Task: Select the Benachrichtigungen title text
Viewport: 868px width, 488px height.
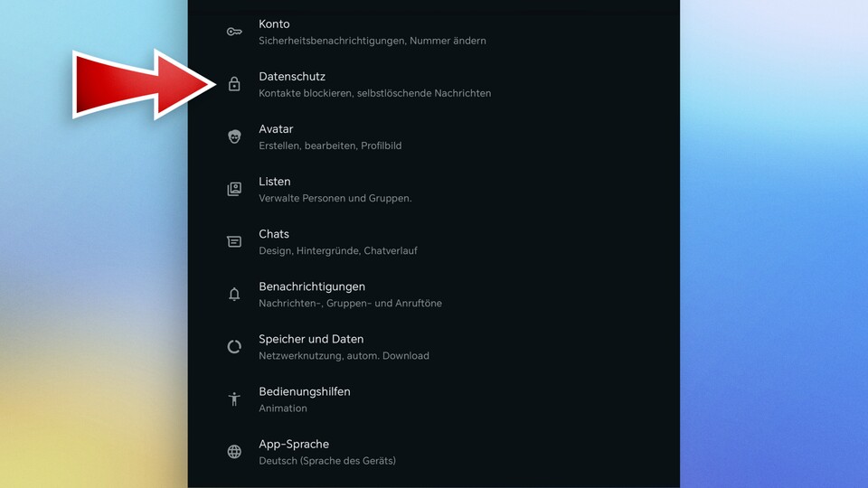Action: (x=312, y=286)
